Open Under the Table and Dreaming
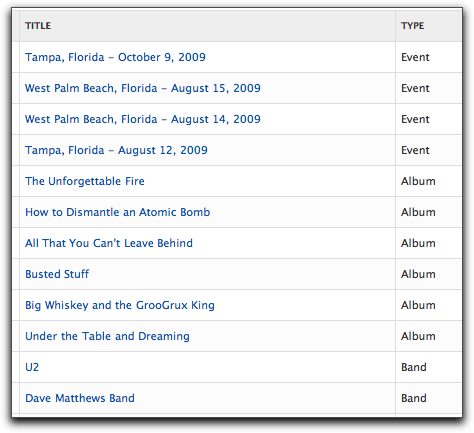This screenshot has width=474, height=433. coord(107,336)
